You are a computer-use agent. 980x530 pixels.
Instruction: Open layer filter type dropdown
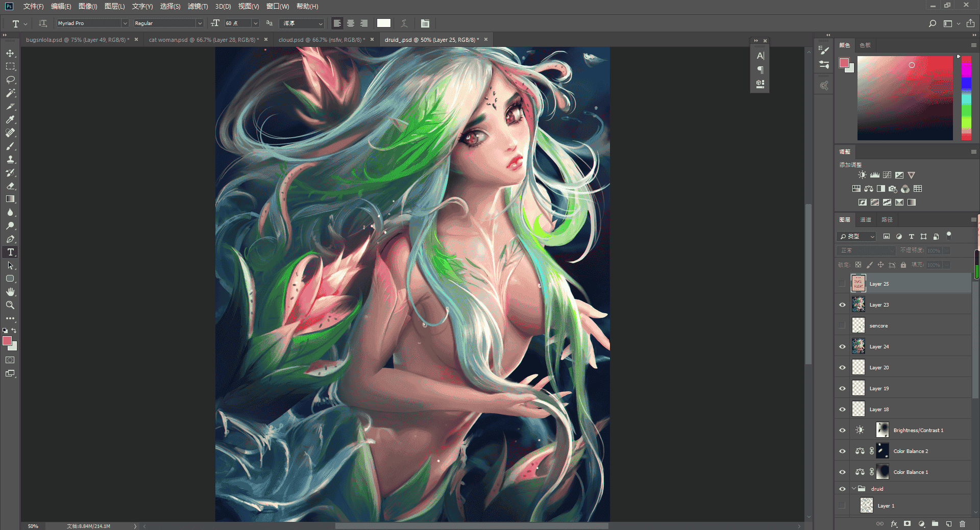coord(856,236)
